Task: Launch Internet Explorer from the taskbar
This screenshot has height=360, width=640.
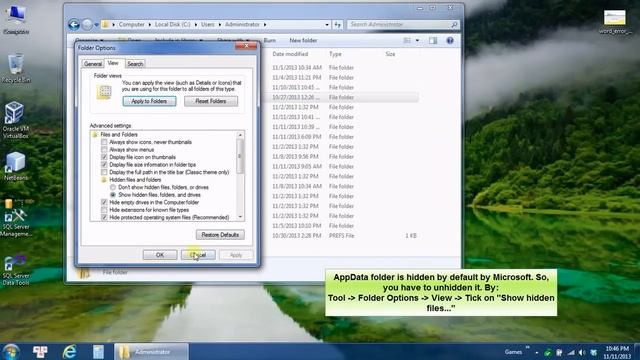Action: [x=69, y=351]
